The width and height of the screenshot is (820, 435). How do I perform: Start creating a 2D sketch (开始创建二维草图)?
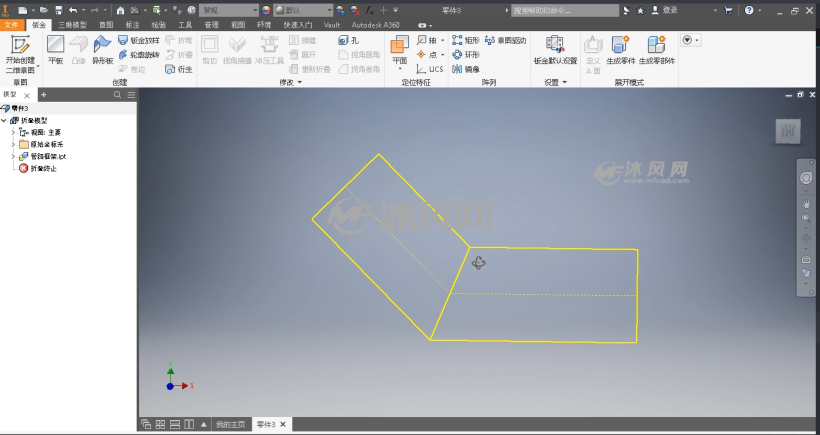pos(20,54)
